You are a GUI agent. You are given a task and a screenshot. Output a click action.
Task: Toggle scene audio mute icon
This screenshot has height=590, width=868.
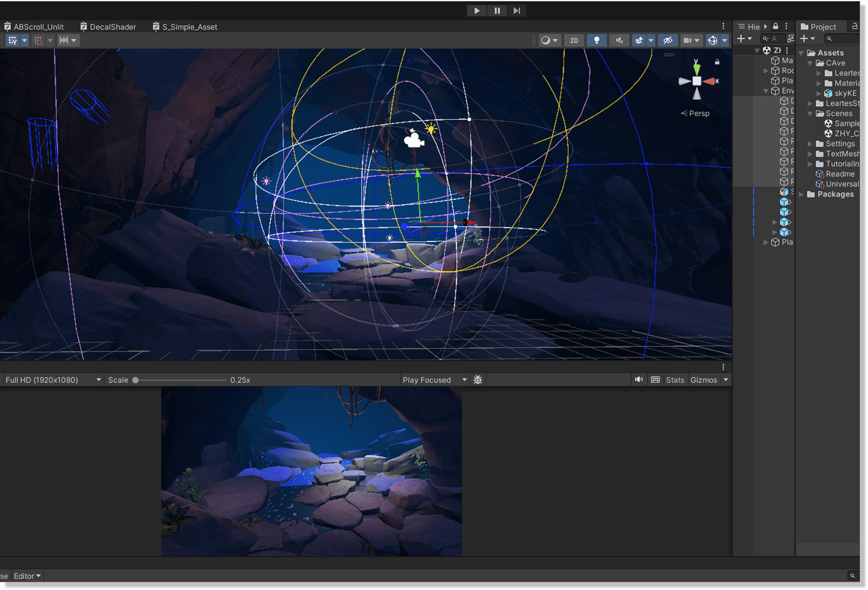click(x=619, y=40)
